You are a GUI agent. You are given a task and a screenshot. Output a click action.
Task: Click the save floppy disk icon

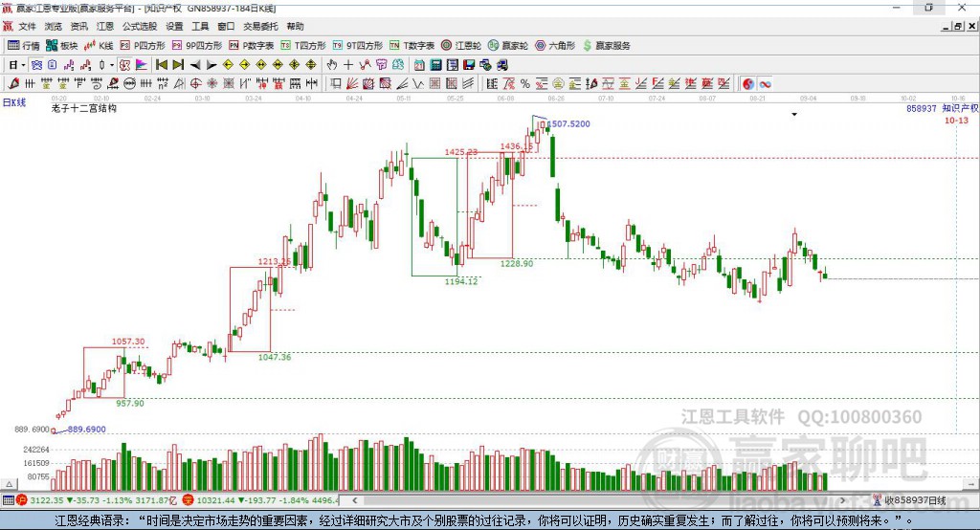point(469,65)
